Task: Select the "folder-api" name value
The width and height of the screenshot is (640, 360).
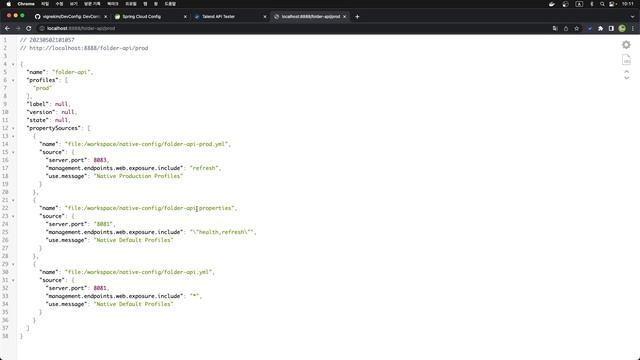Action: click(x=71, y=72)
